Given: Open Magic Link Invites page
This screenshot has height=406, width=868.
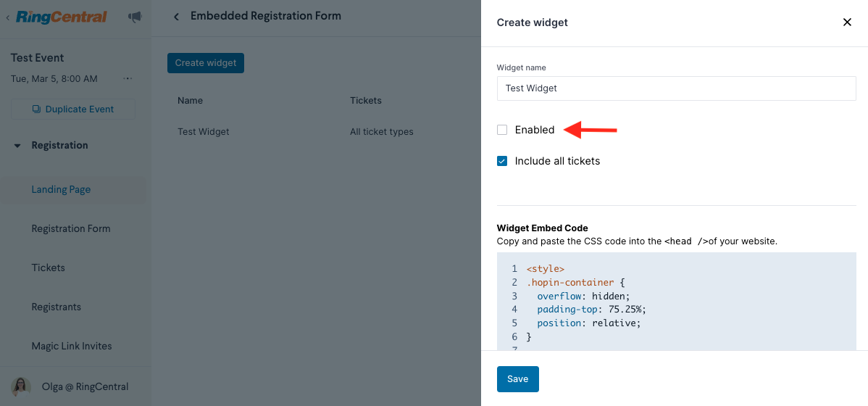Looking at the screenshot, I should coord(72,346).
